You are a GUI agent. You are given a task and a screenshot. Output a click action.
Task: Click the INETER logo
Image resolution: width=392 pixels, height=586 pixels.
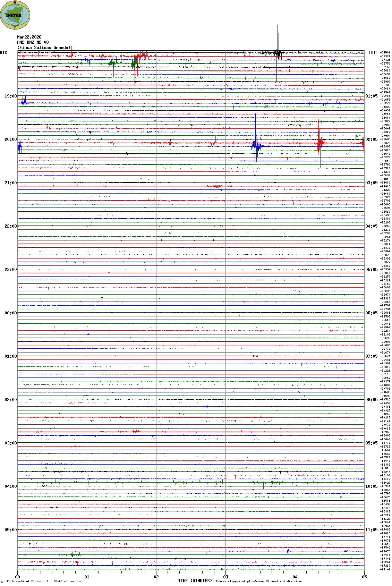click(x=15, y=15)
